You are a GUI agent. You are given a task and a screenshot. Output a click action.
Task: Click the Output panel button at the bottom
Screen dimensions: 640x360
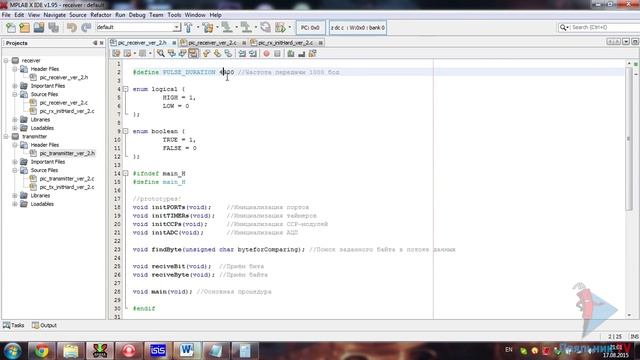[x=44, y=325]
